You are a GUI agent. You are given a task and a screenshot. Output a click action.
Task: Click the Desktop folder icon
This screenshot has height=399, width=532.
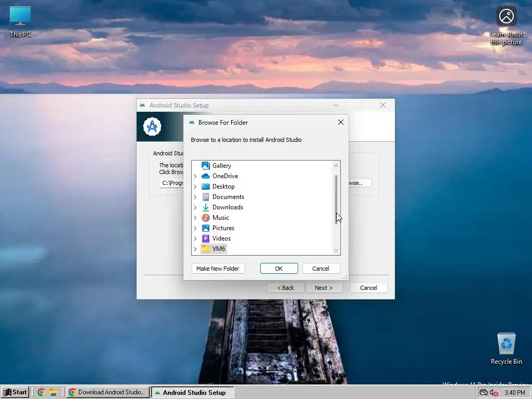(206, 187)
